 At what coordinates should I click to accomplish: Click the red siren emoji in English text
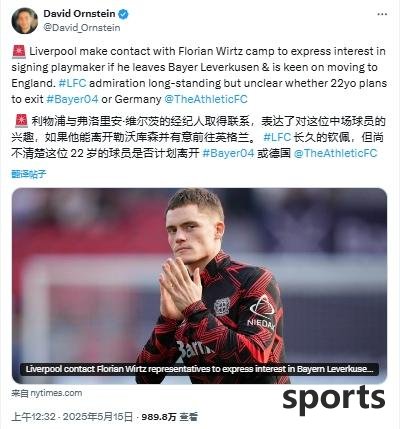click(19, 51)
